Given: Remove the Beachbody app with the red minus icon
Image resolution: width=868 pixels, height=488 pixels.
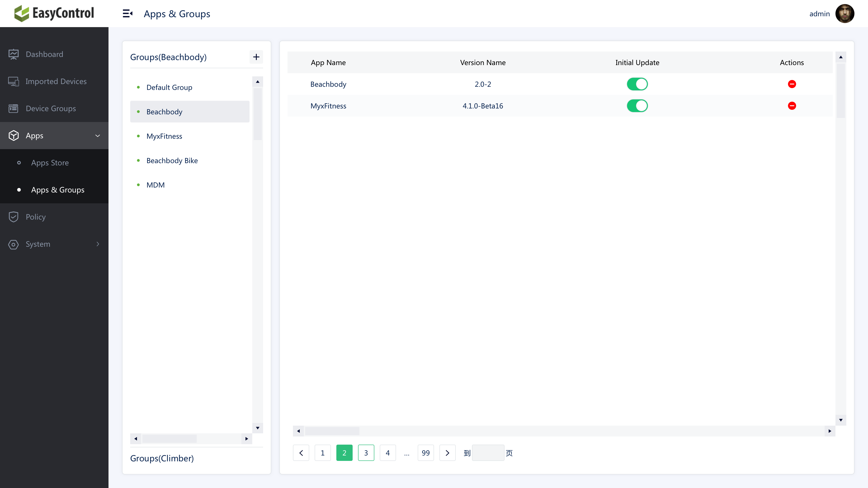Looking at the screenshot, I should (x=792, y=84).
